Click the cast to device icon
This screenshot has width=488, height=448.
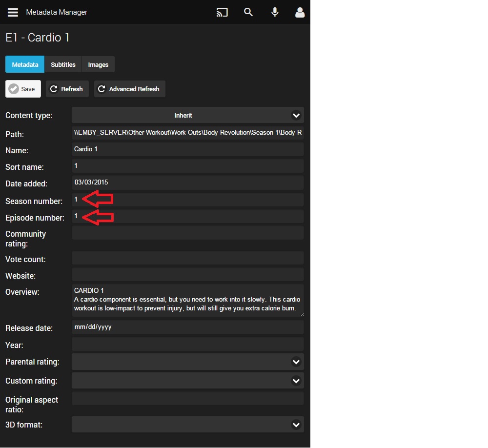[222, 12]
